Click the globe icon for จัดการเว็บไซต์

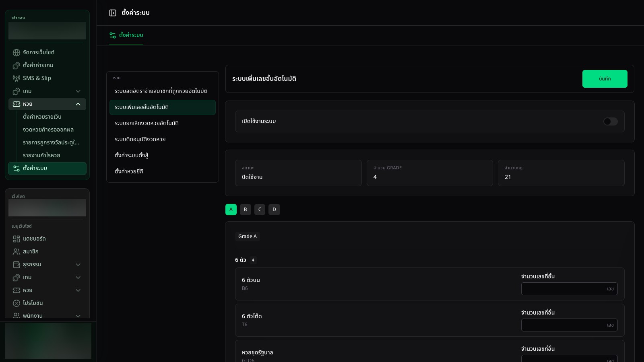tap(17, 53)
